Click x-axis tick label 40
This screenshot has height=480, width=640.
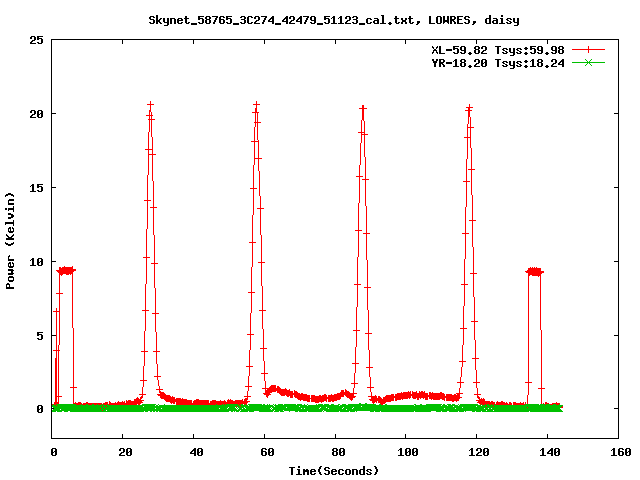tap(196, 452)
